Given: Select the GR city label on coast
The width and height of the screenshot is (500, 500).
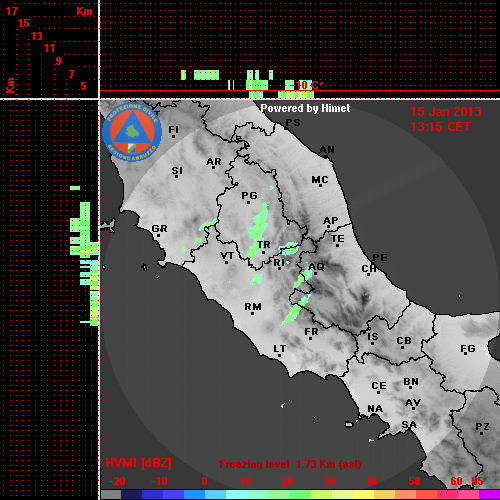Looking at the screenshot, I should point(159,229).
